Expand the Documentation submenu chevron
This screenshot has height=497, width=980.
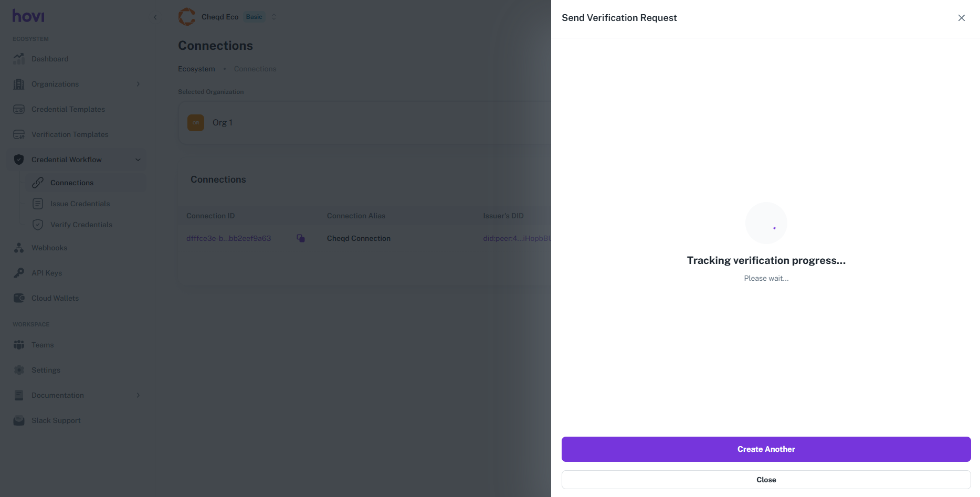click(138, 395)
